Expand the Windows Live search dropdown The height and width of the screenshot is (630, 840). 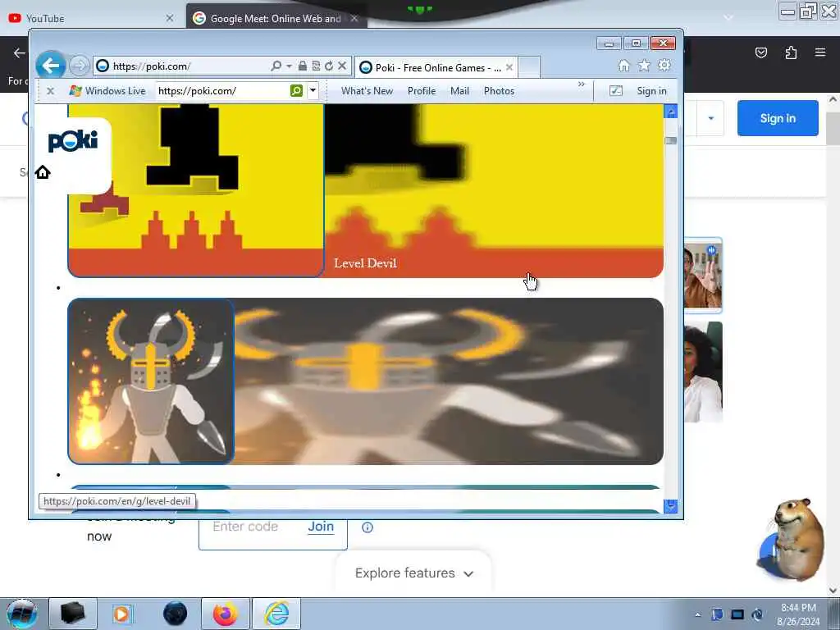(313, 91)
